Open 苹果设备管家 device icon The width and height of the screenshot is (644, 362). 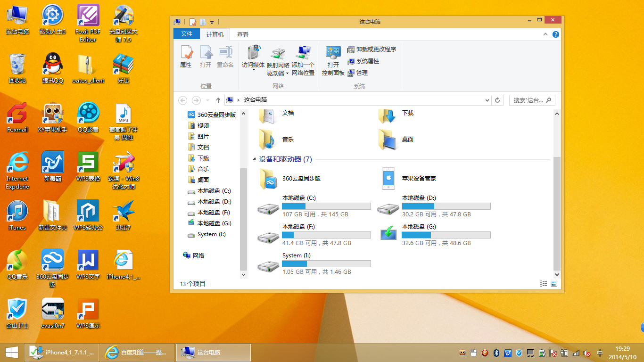[x=388, y=179]
